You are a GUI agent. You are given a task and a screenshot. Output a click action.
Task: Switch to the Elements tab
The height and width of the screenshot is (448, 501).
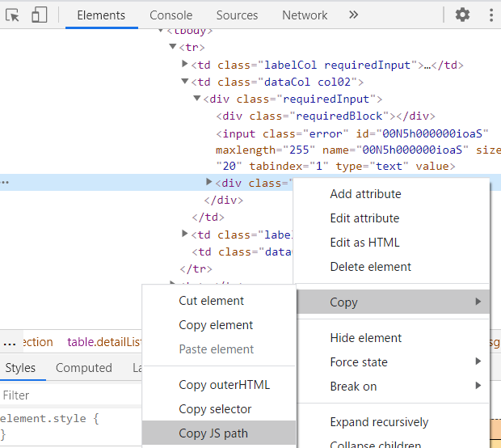(101, 15)
